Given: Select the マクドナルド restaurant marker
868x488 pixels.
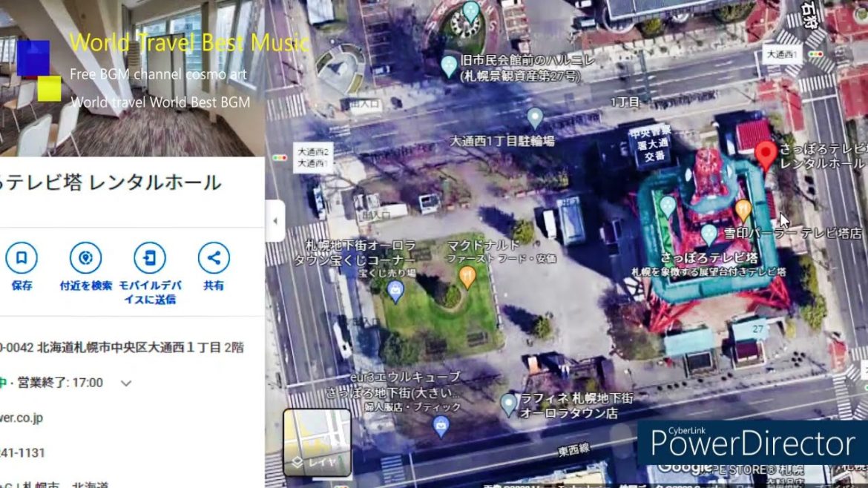Looking at the screenshot, I should [x=468, y=274].
